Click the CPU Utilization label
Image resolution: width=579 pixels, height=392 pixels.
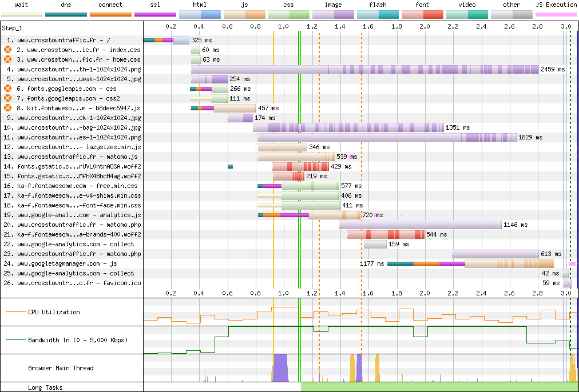tap(54, 312)
